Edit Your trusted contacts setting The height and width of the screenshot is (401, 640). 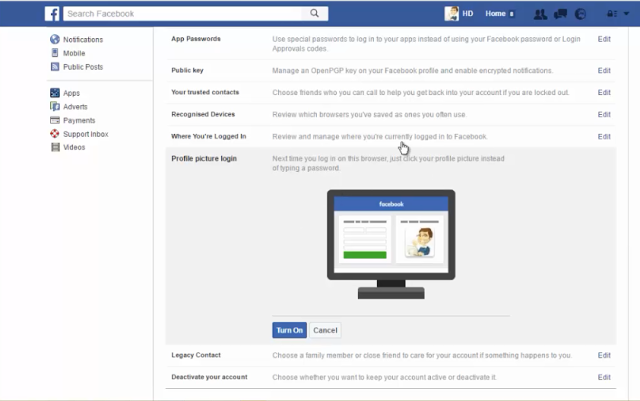tap(604, 93)
